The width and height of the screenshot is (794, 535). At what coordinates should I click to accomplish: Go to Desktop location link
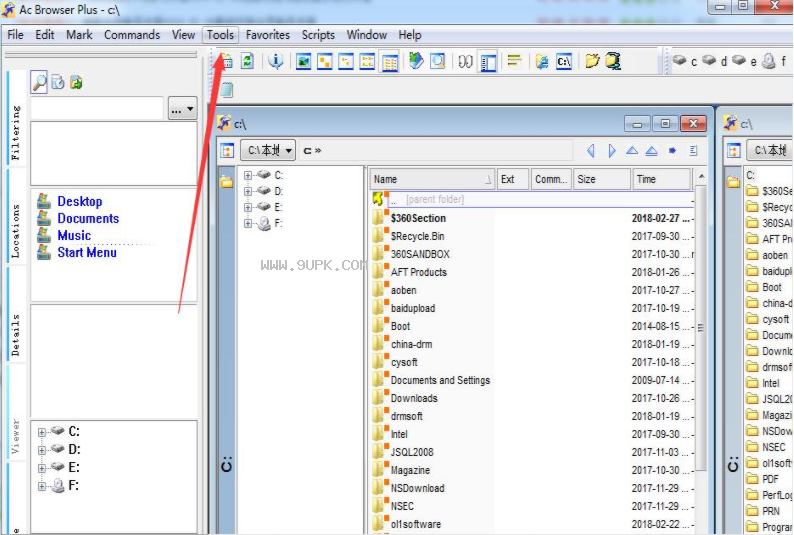point(80,201)
